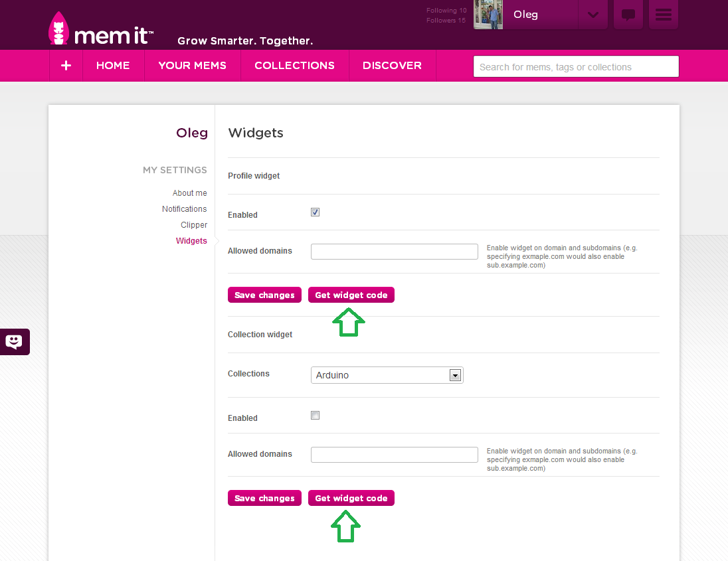
Task: Get widget code for Collection widget
Action: point(351,498)
